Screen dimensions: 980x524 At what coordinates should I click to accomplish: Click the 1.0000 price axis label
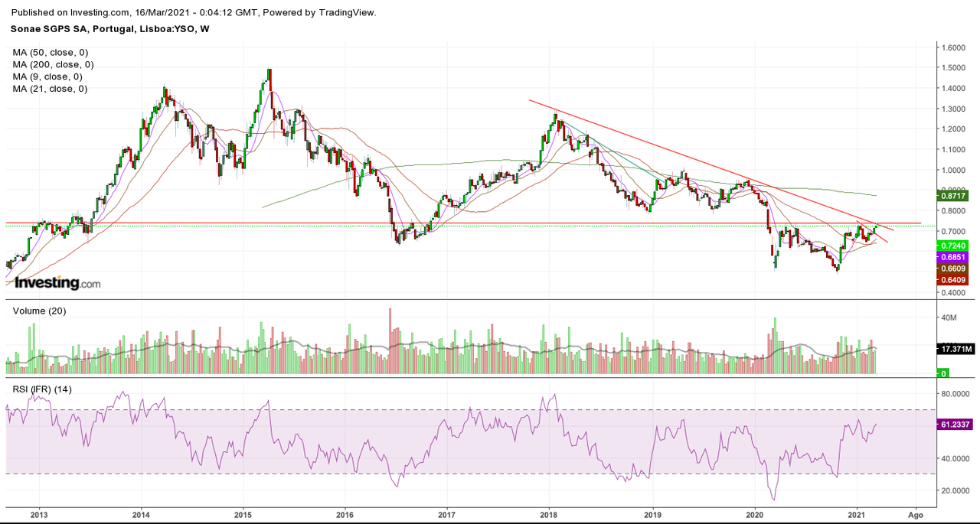coord(954,170)
